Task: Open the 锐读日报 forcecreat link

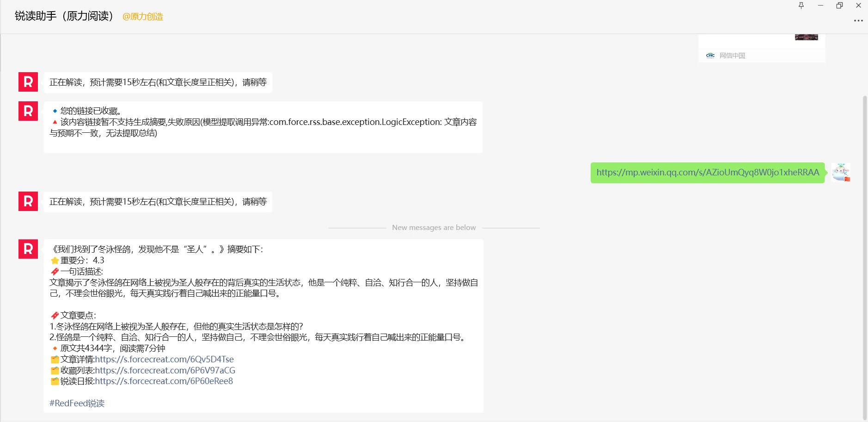Action: point(164,381)
